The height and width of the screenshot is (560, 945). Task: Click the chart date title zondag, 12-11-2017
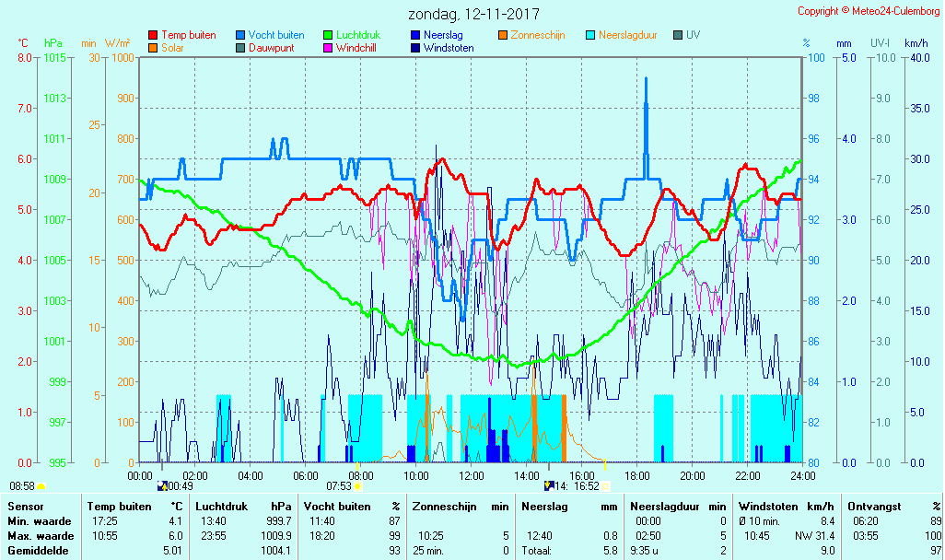(473, 15)
